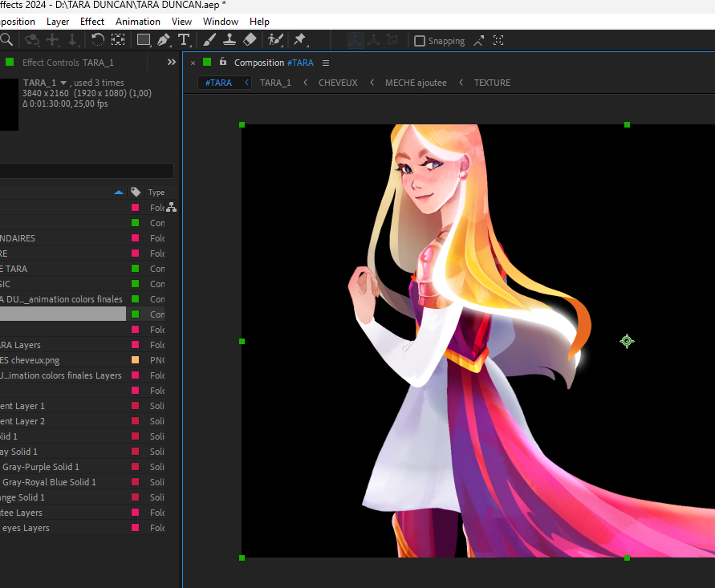715x588 pixels.
Task: Select the Eraser tool
Action: [x=250, y=40]
